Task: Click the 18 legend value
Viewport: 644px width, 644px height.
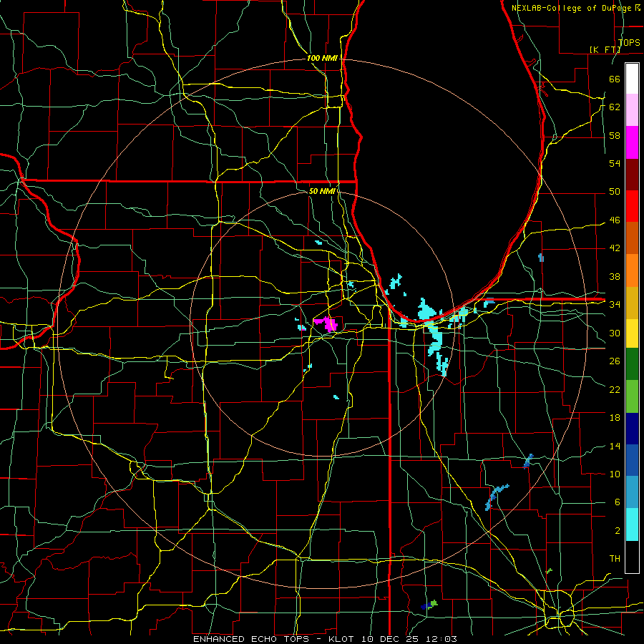Action: (615, 418)
